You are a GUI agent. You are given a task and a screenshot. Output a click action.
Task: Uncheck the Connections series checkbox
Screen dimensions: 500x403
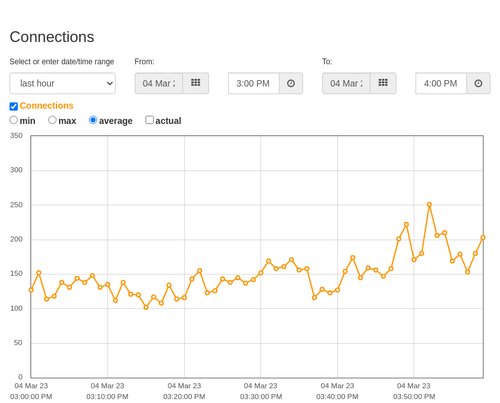[14, 106]
